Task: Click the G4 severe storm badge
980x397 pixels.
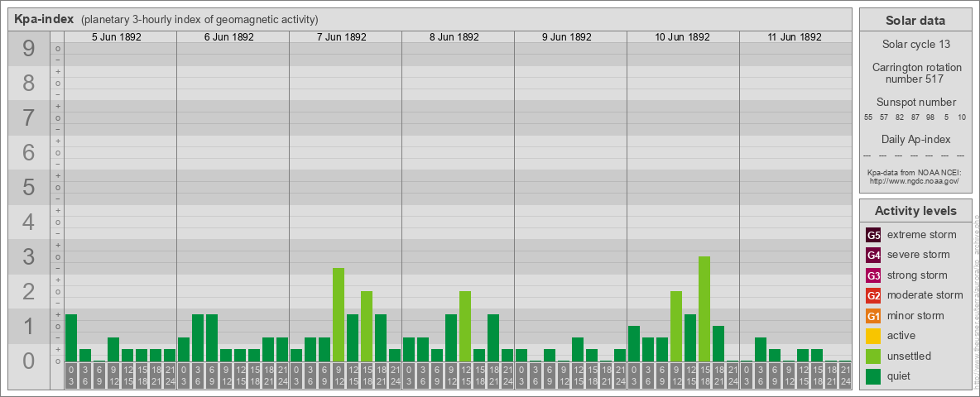Action: 873,256
